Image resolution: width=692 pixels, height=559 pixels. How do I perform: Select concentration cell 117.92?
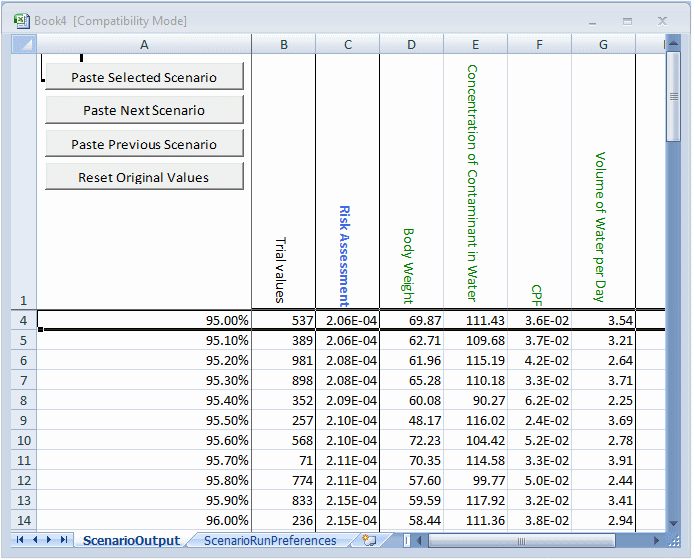point(475,500)
